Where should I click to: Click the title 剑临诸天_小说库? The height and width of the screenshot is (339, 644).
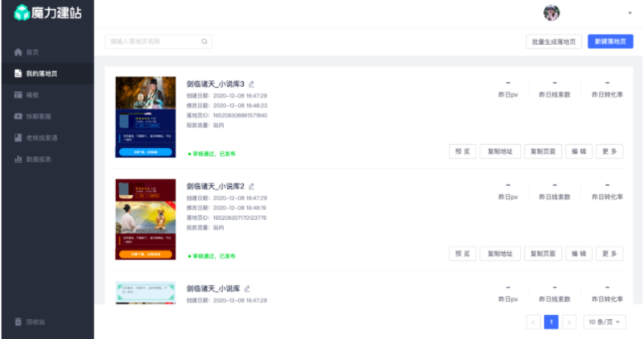tap(213, 289)
